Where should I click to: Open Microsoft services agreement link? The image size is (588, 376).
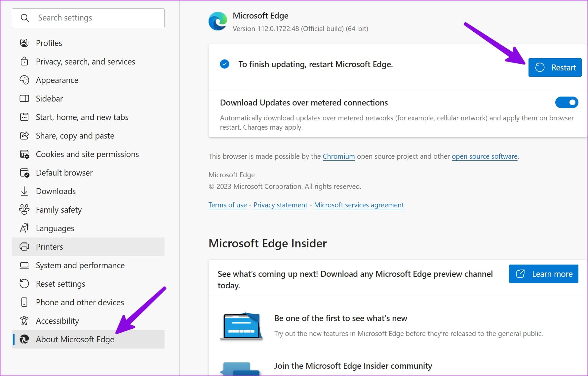pos(359,205)
